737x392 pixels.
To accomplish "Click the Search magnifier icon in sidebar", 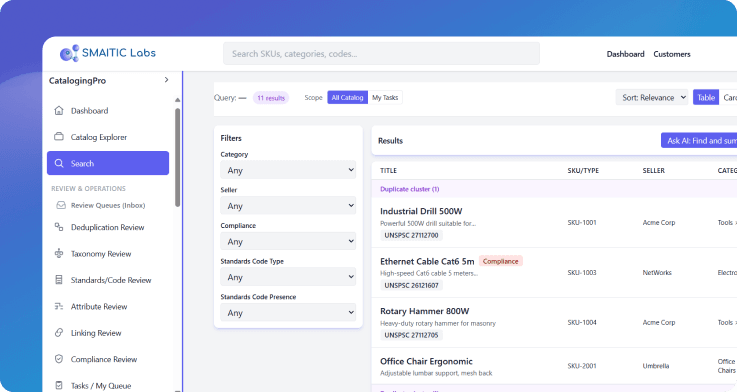I will click(x=59, y=163).
